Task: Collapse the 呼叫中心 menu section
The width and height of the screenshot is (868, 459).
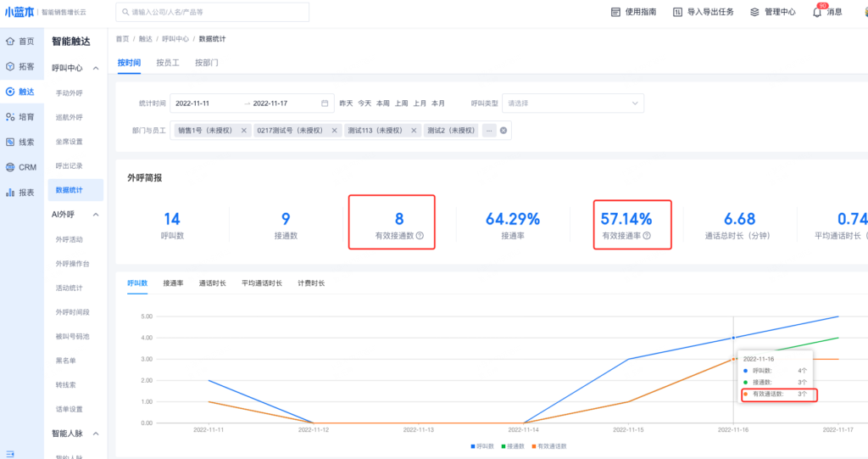Action: tap(96, 68)
